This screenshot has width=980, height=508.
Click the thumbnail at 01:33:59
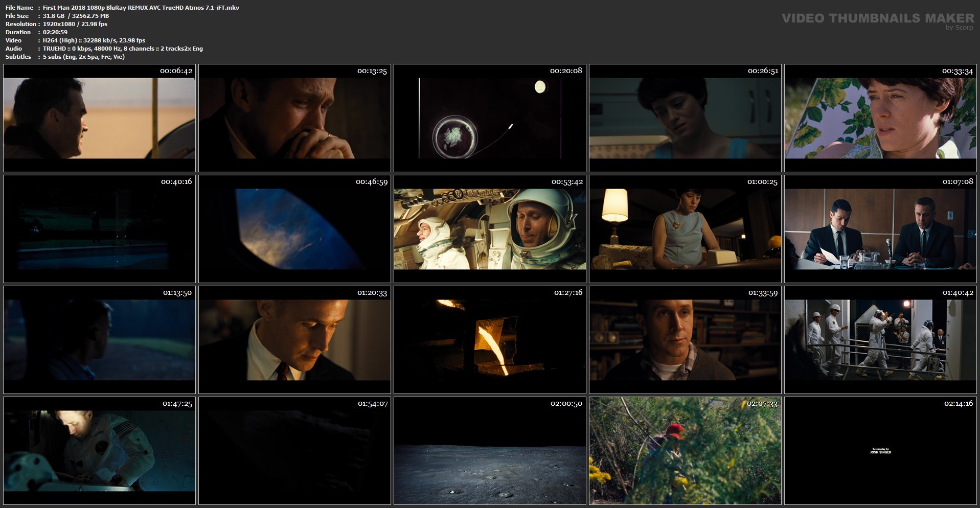pyautogui.click(x=685, y=340)
